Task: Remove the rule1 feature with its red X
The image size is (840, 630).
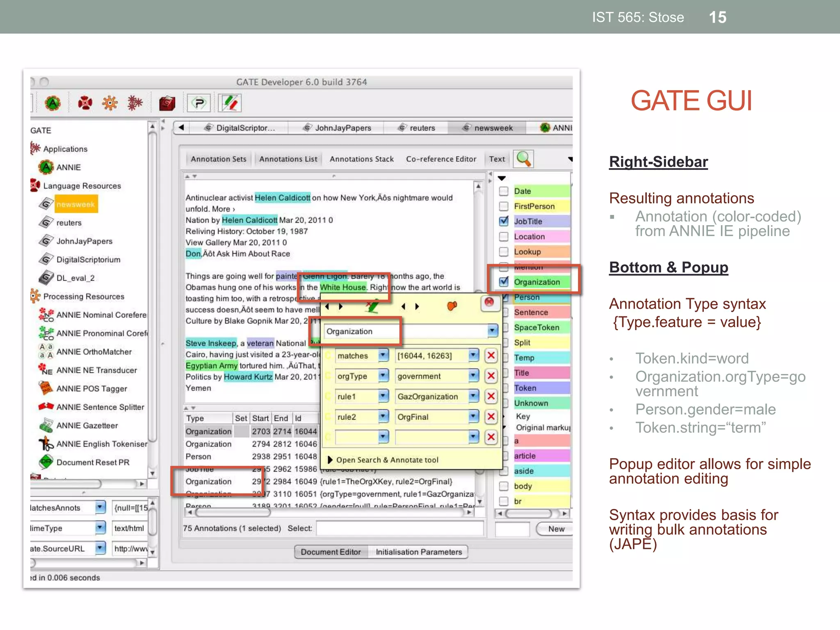Action: (x=491, y=396)
